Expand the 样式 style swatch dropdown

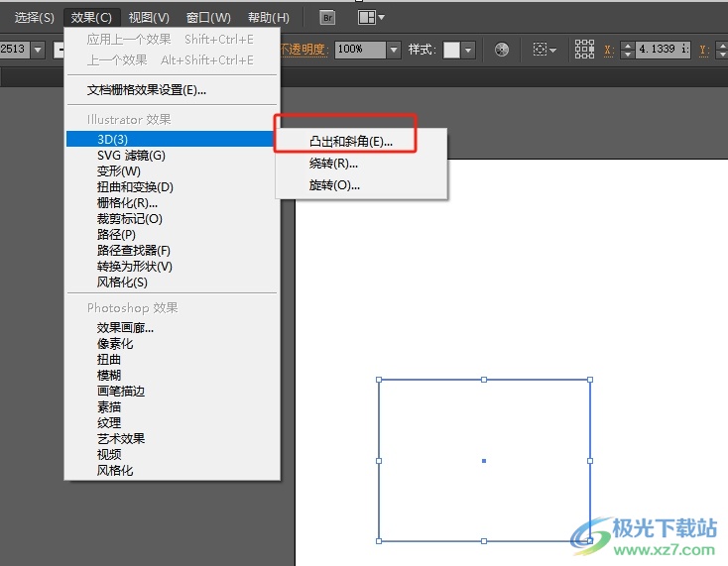(468, 50)
